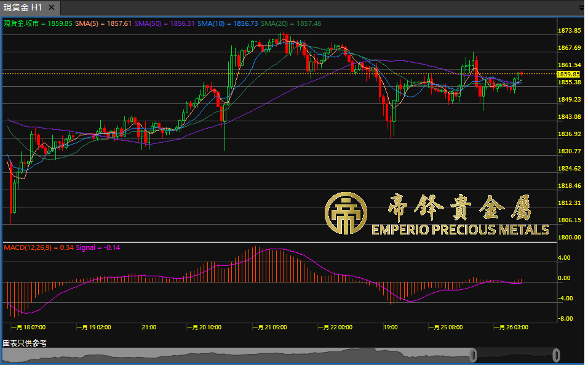Click the 一月 20 10:00 time marker
This screenshot has width=588, height=365.
(204, 327)
